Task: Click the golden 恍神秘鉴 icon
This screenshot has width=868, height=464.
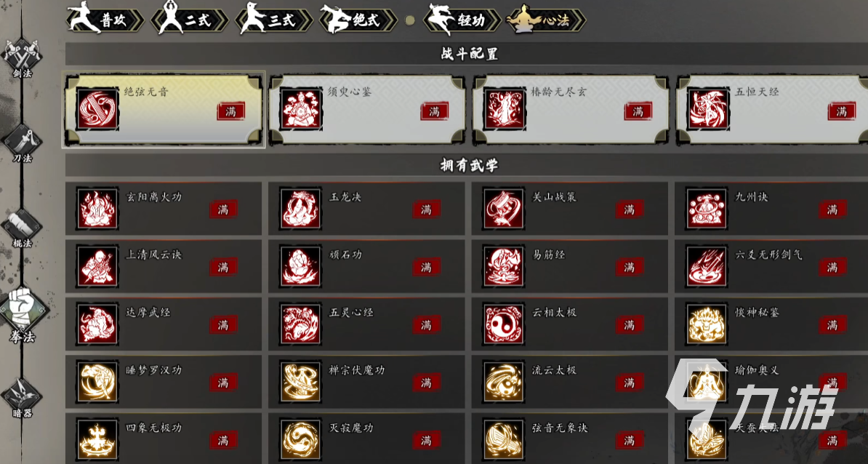Action: click(x=707, y=324)
